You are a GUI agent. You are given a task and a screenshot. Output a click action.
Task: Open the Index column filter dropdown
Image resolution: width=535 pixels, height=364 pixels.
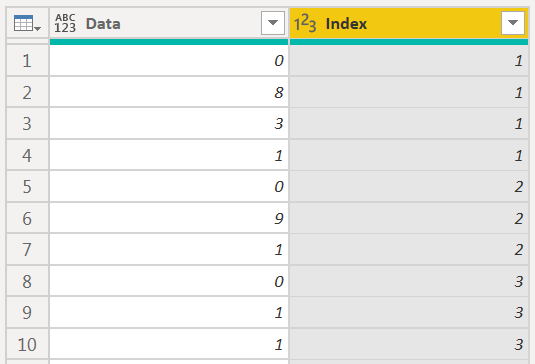[513, 23]
